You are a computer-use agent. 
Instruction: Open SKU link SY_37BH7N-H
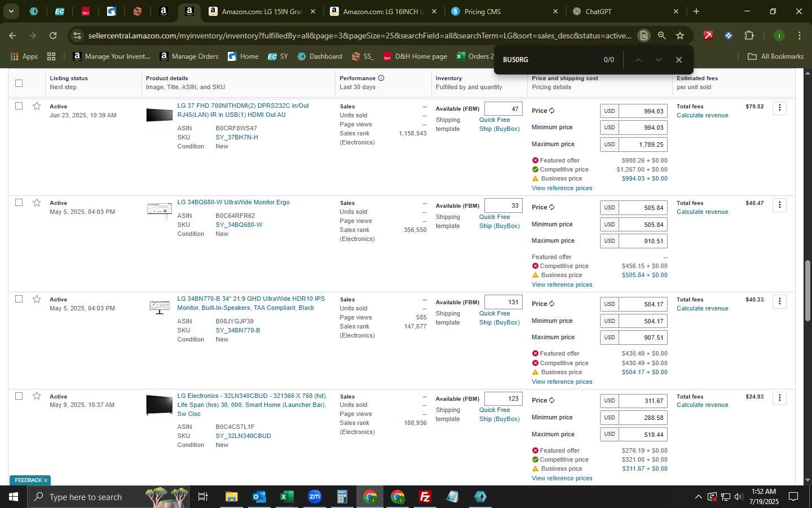click(x=237, y=137)
